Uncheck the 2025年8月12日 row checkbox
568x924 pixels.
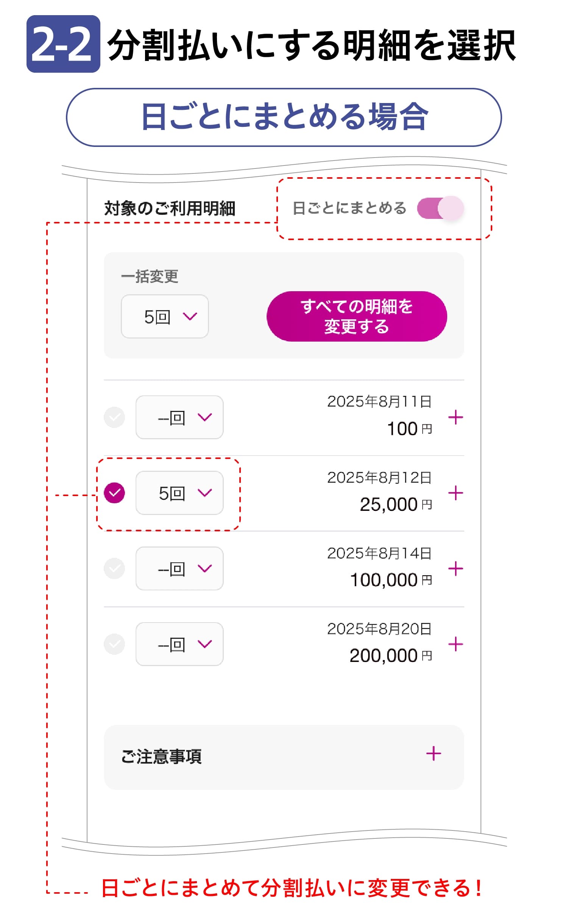click(x=114, y=493)
